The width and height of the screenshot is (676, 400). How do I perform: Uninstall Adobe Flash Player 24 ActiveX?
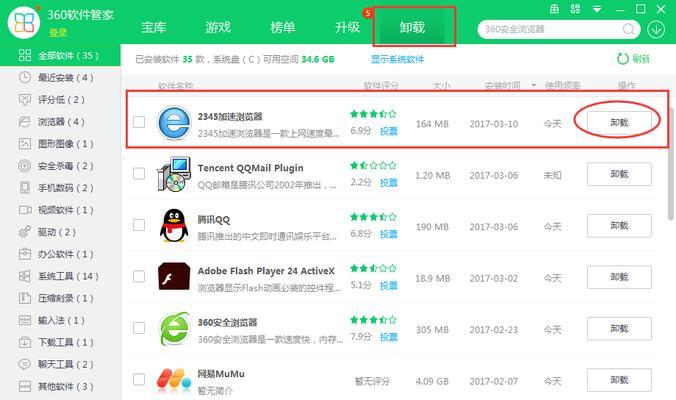click(x=619, y=277)
